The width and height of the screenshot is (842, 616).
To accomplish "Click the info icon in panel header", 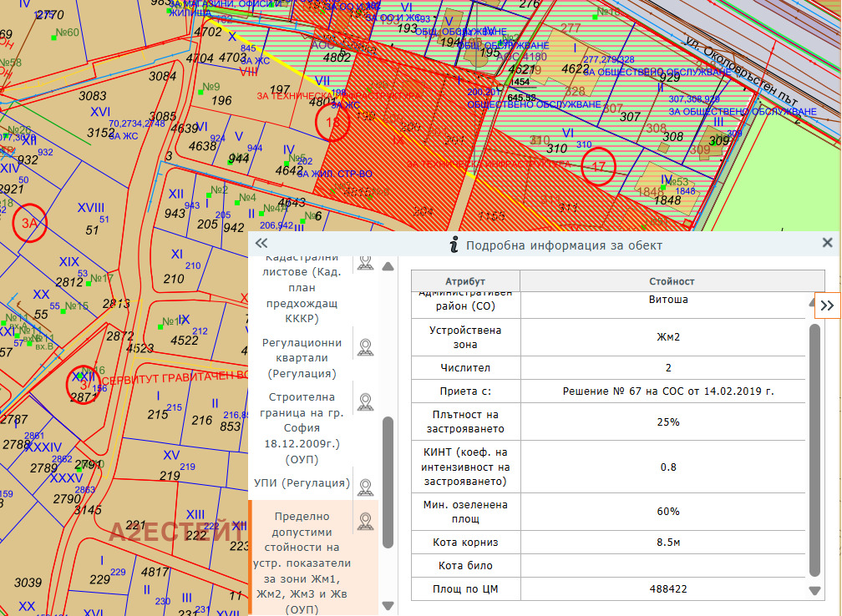I will [454, 245].
